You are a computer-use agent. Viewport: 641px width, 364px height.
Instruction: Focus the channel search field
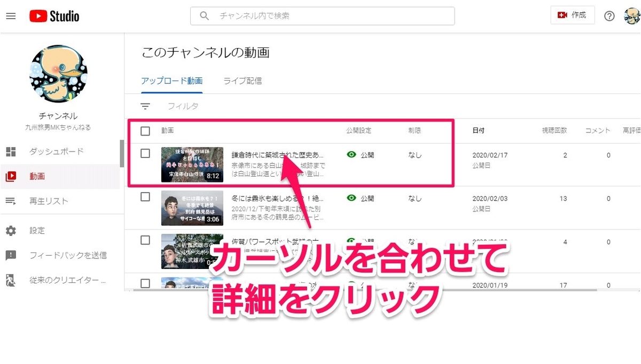click(x=323, y=16)
